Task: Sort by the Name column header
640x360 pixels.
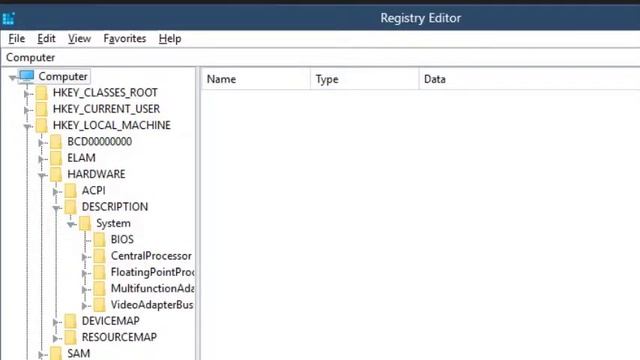Action: 256,79
